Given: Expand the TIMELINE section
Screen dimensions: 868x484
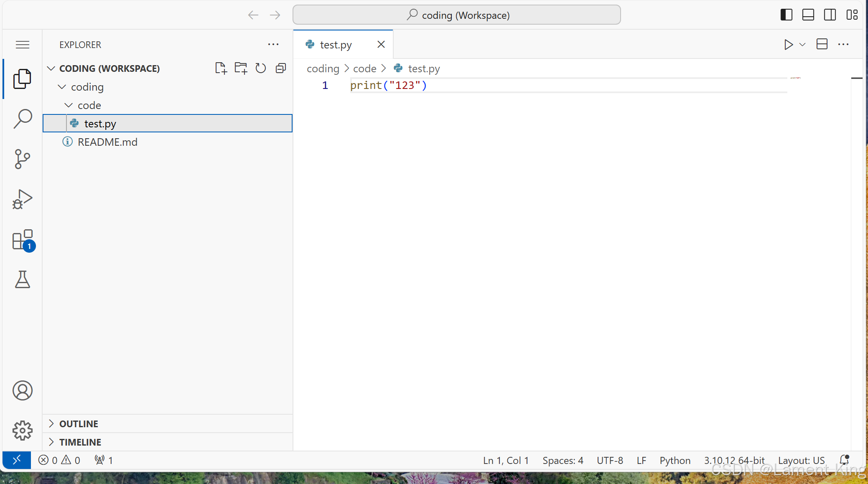Looking at the screenshot, I should [x=80, y=442].
